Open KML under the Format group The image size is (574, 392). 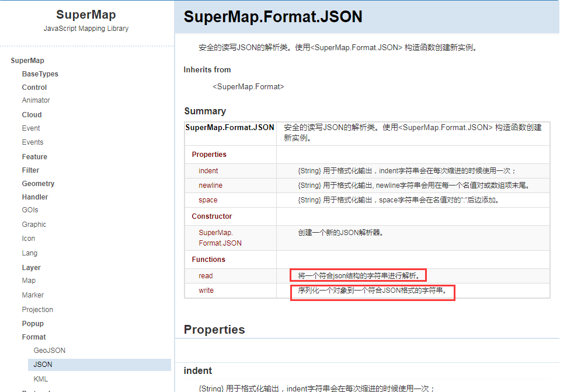click(x=41, y=379)
